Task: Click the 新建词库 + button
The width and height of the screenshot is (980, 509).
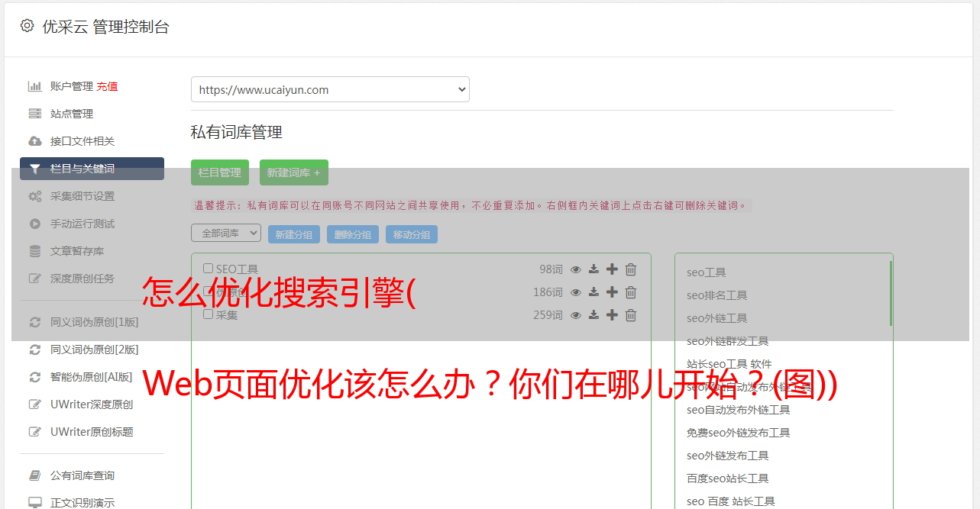Action: coord(294,172)
